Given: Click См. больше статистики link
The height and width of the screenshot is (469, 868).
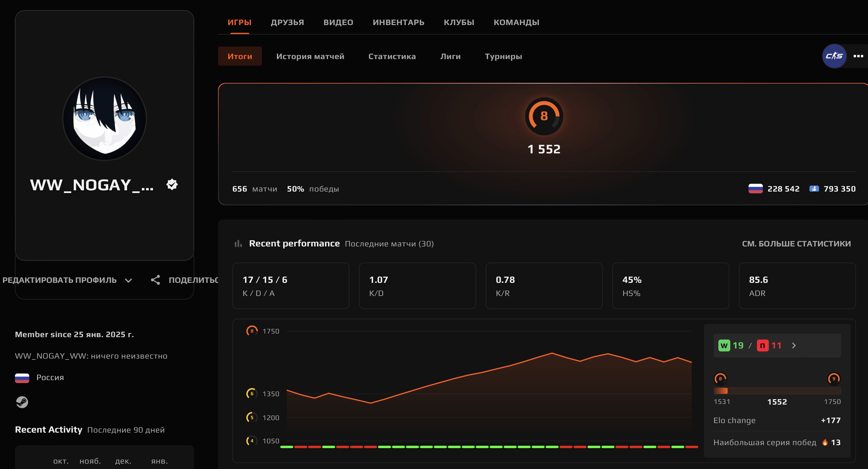Looking at the screenshot, I should (796, 243).
